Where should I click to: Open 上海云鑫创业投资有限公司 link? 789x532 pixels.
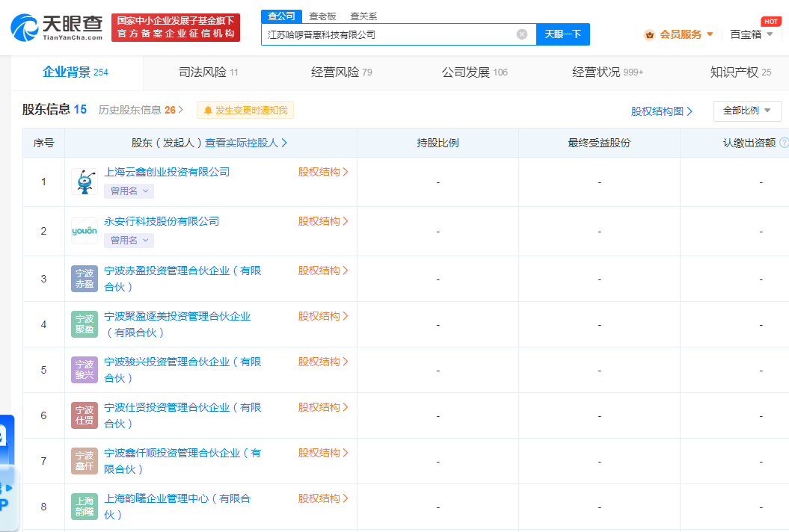(x=167, y=172)
